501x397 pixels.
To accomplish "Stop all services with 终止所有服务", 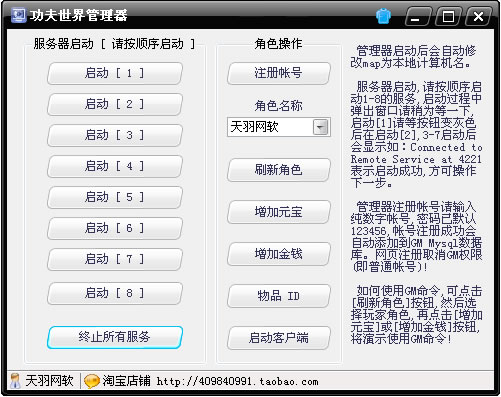I will [x=115, y=337].
